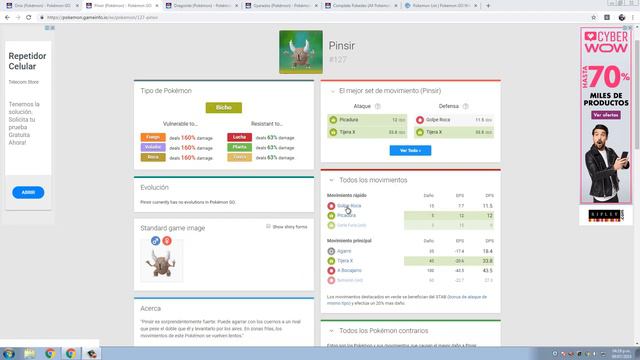640x360 pixels.
Task: Click the site padlock icon
Action: click(x=42, y=18)
